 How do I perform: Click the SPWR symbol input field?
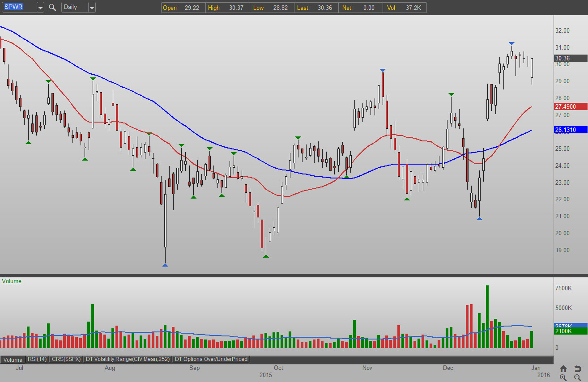click(18, 8)
